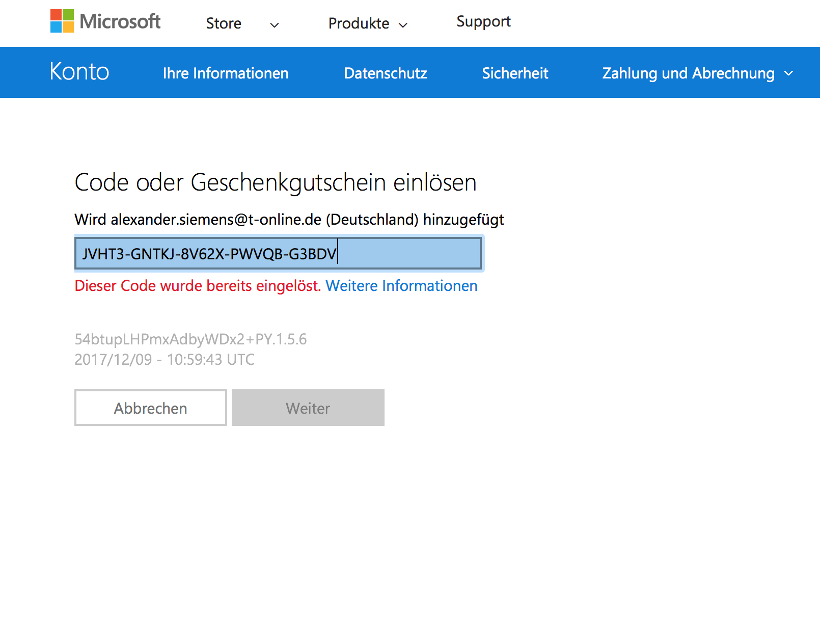Open the Store menu item
This screenshot has height=644, width=820.
224,23
